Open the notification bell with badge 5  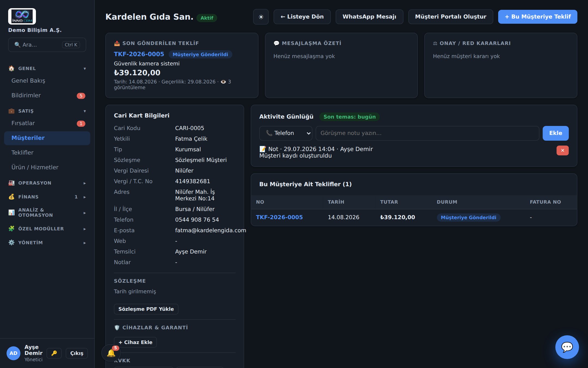pos(111,353)
